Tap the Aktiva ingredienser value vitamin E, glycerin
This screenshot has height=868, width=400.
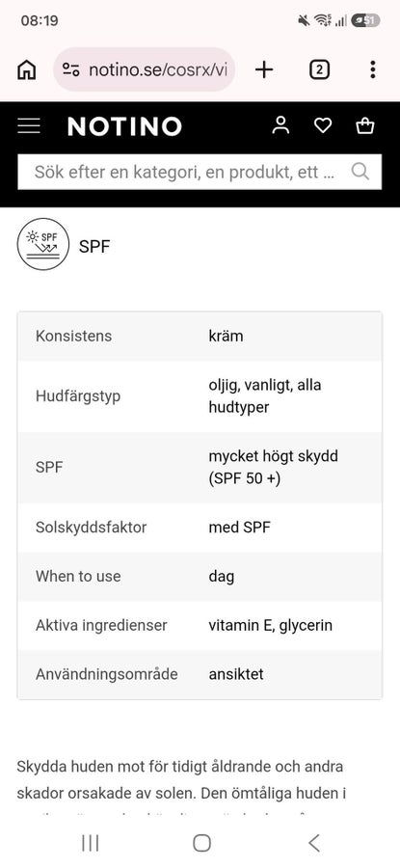tap(271, 626)
